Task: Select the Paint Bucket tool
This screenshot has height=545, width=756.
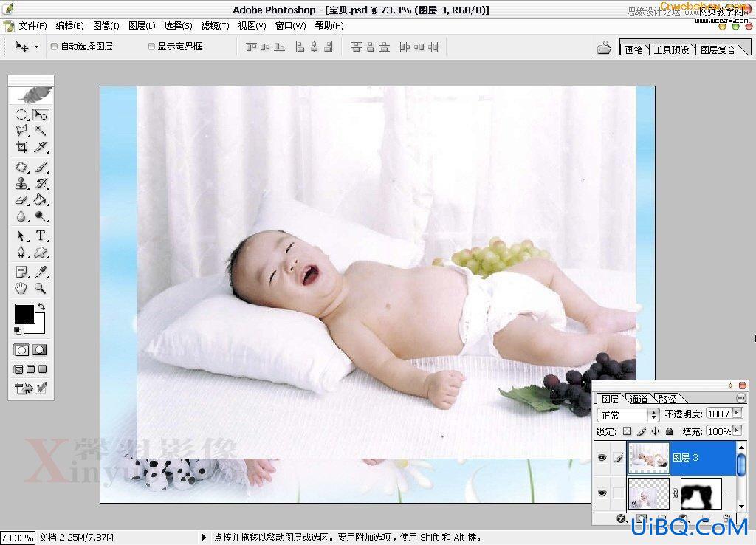Action: (x=41, y=199)
